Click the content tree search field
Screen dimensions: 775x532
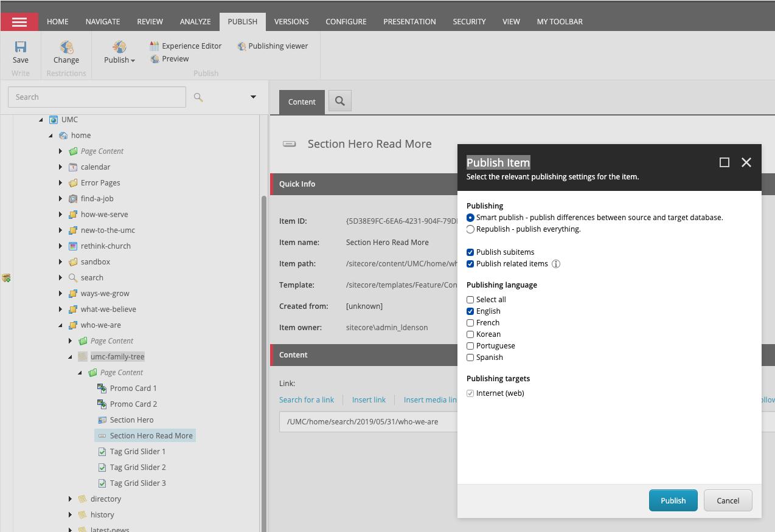click(x=97, y=97)
